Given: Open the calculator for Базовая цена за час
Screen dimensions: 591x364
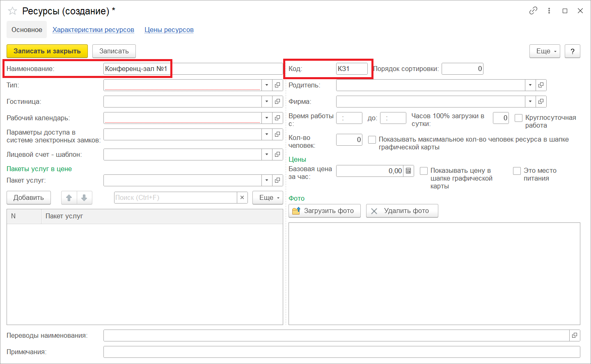Looking at the screenshot, I should coord(408,171).
